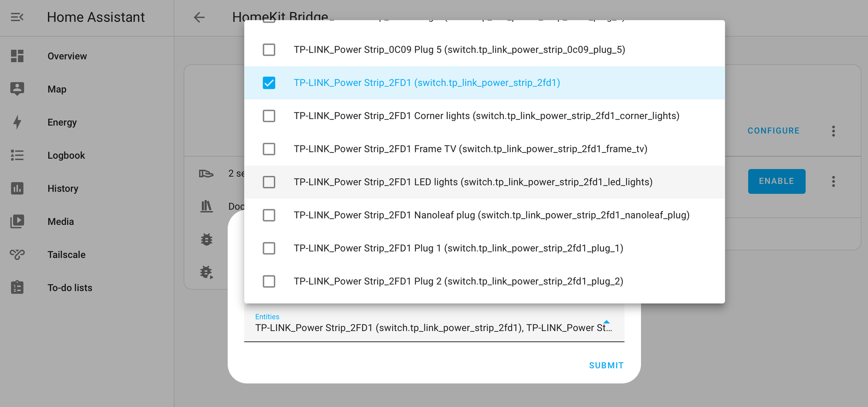
Task: Open the To-do lists clipboard icon
Action: (17, 287)
